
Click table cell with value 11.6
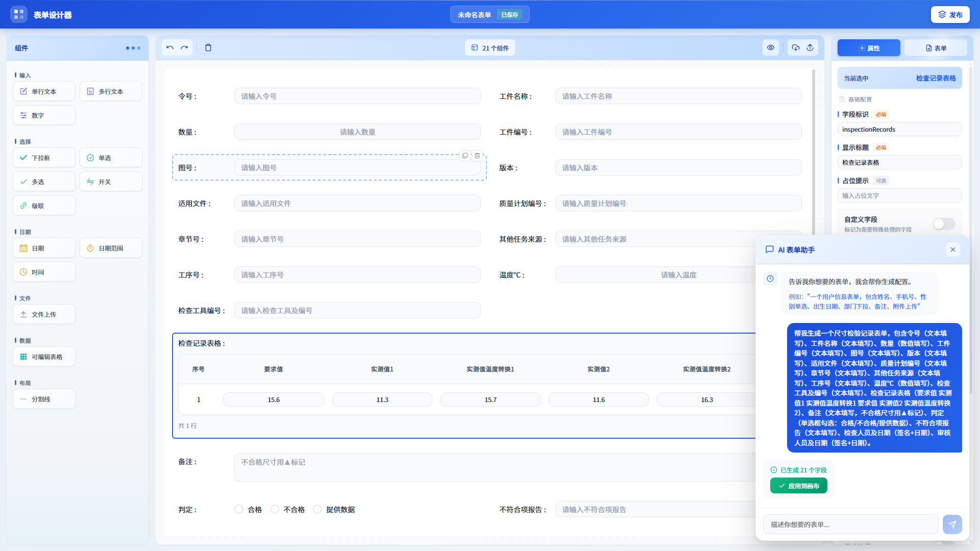[599, 399]
